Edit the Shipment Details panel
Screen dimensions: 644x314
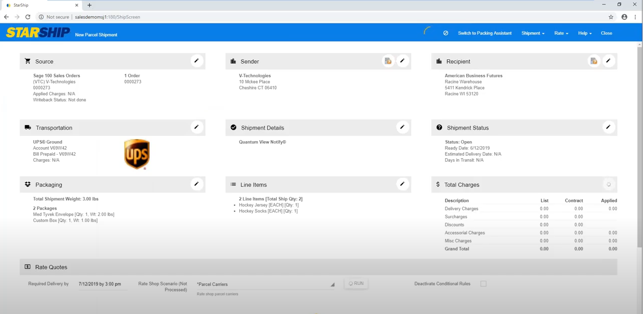click(402, 127)
